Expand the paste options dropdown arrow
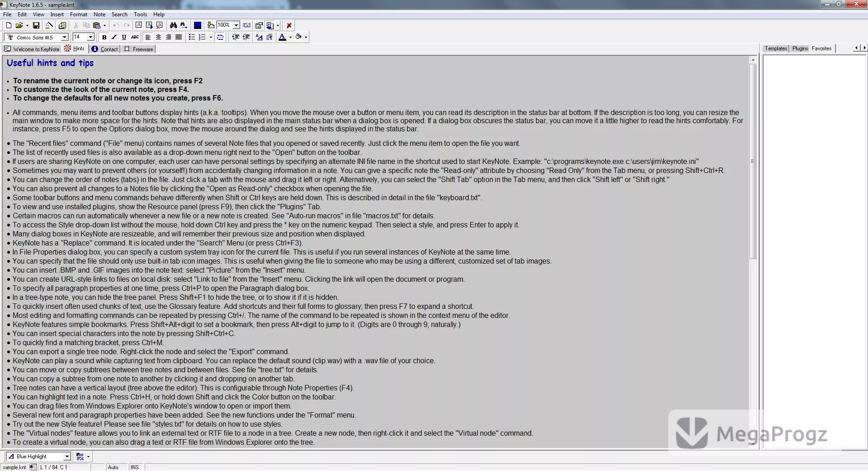868x471 pixels. pos(104,25)
